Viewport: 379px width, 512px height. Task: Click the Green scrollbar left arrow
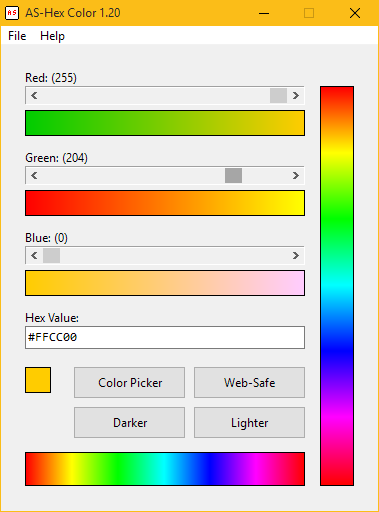coord(34,176)
